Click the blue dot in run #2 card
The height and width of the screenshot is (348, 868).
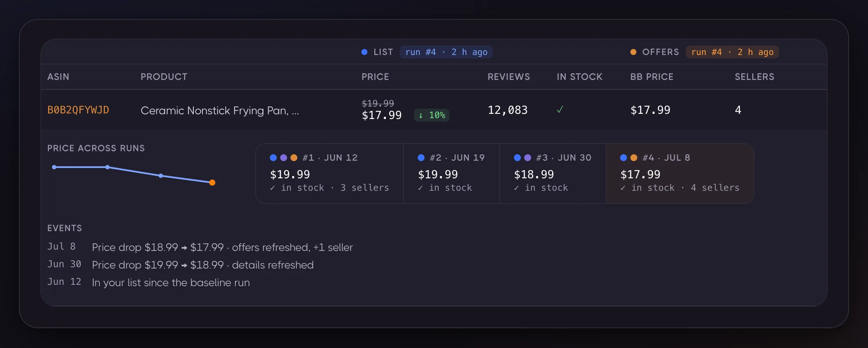point(421,158)
